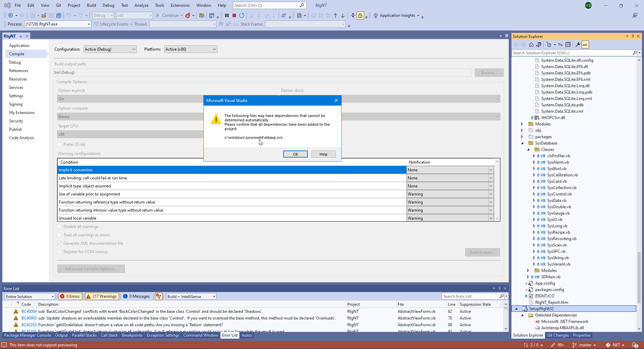Click the Application Insights lightbulb icon
This screenshot has height=349, width=644.
pos(376,15)
